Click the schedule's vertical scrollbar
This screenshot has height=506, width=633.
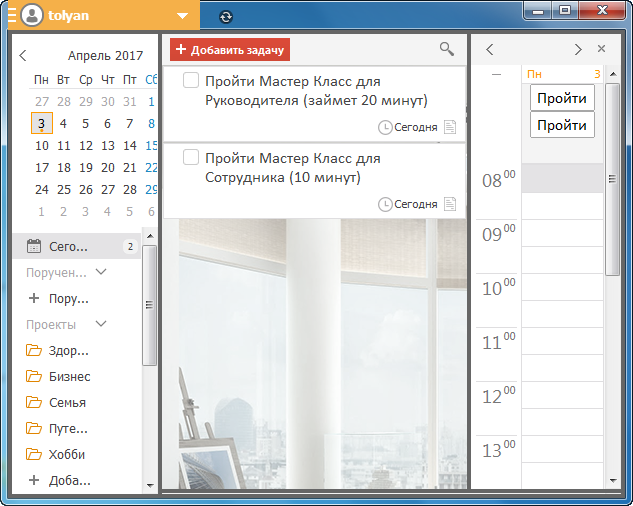(613, 180)
